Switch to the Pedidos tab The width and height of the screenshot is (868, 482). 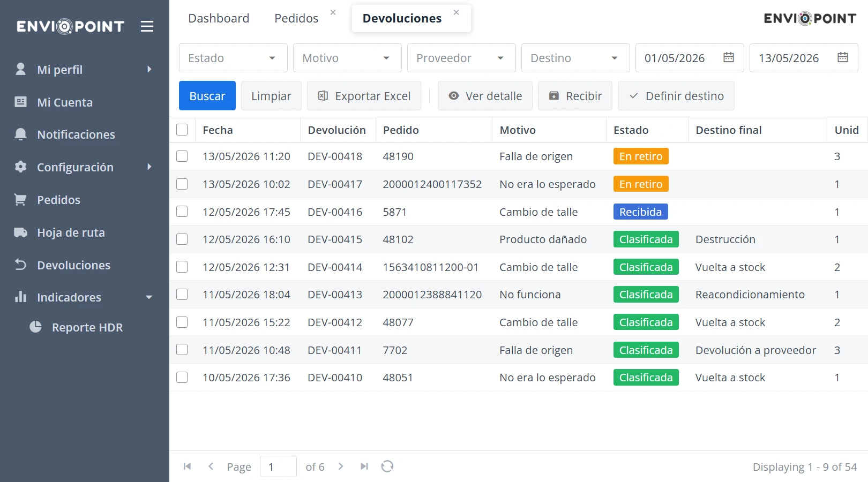click(x=296, y=18)
